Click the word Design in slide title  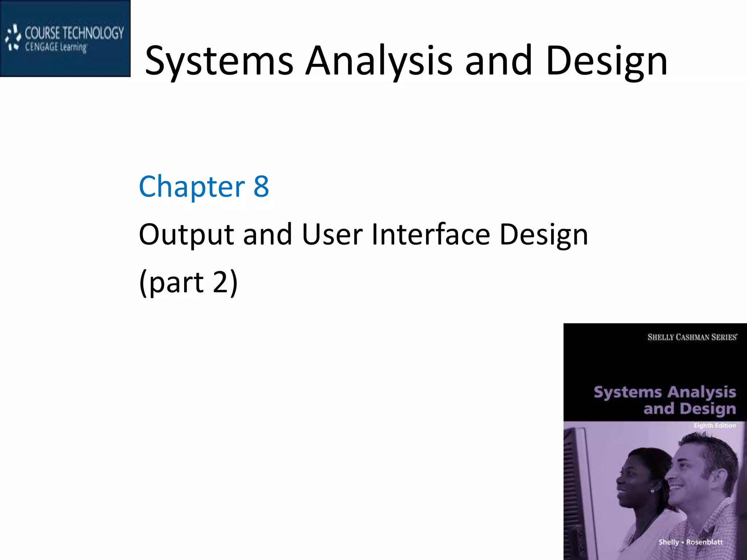tap(607, 61)
